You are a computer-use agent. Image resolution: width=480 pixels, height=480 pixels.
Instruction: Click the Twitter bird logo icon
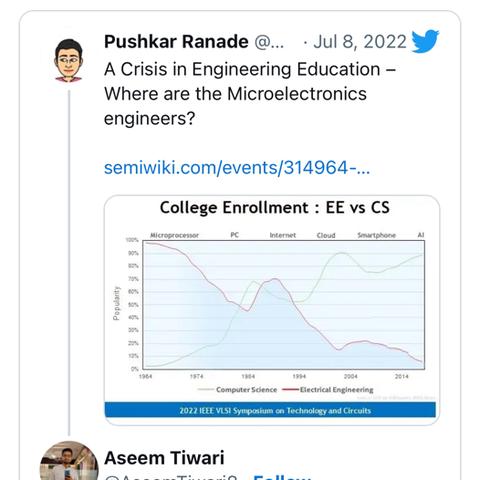[x=425, y=41]
